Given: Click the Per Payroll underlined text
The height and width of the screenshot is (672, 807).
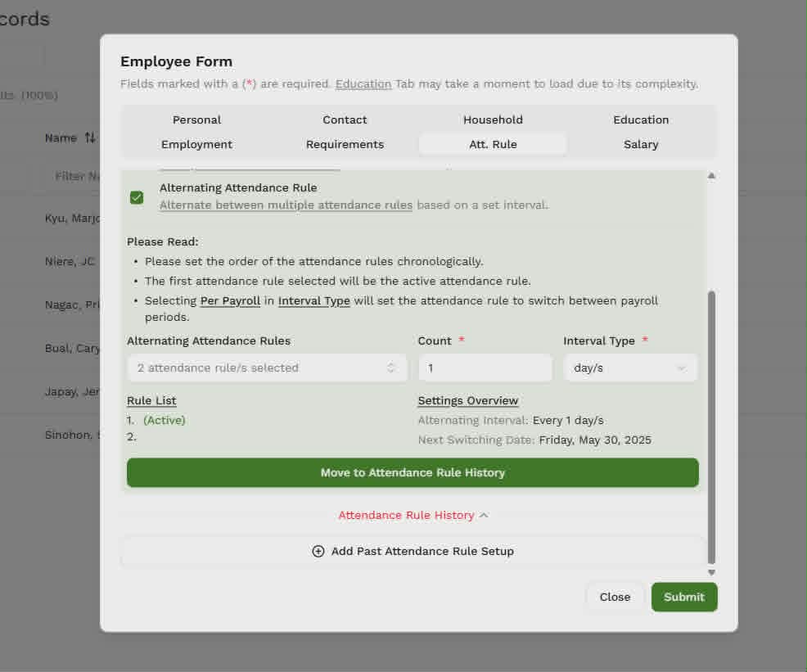Looking at the screenshot, I should (230, 300).
